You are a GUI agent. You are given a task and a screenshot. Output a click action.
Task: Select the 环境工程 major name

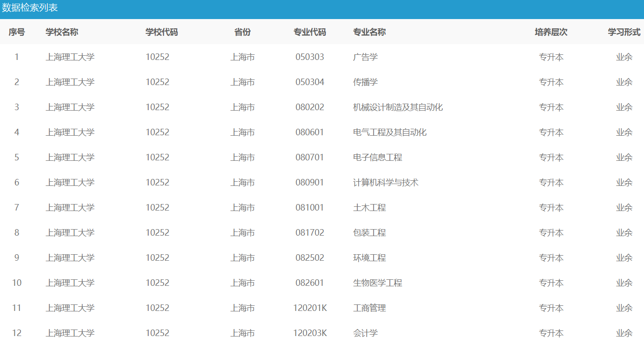[369, 258]
